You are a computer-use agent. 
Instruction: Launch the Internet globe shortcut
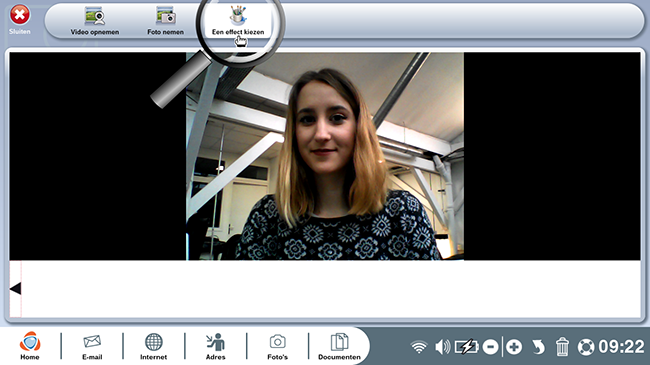pyautogui.click(x=153, y=346)
